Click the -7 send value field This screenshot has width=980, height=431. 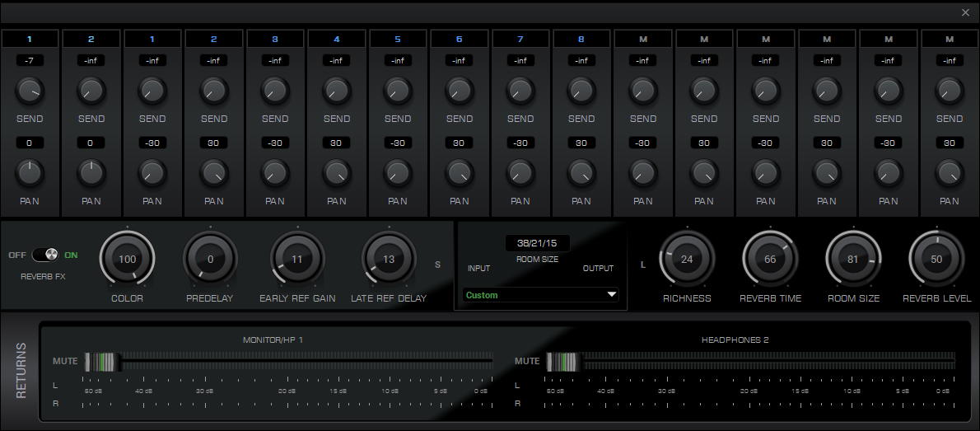pyautogui.click(x=30, y=61)
